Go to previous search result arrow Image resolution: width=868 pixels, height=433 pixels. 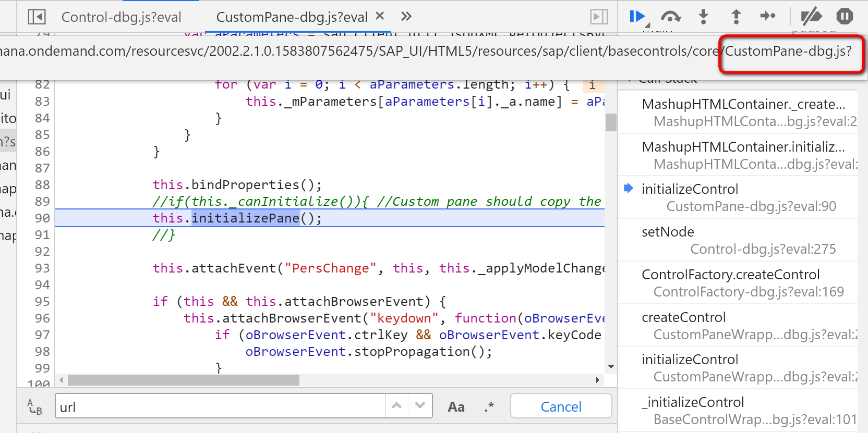pyautogui.click(x=396, y=405)
